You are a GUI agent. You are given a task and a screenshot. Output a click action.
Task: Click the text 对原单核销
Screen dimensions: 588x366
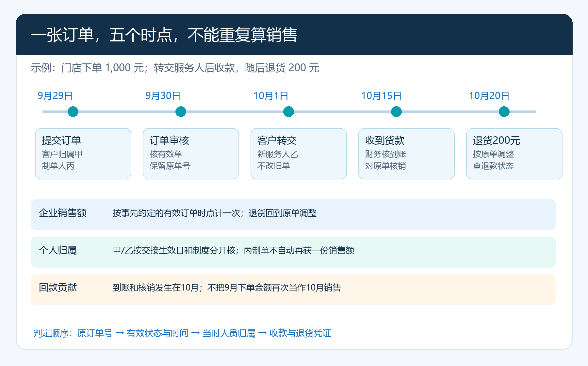point(385,166)
